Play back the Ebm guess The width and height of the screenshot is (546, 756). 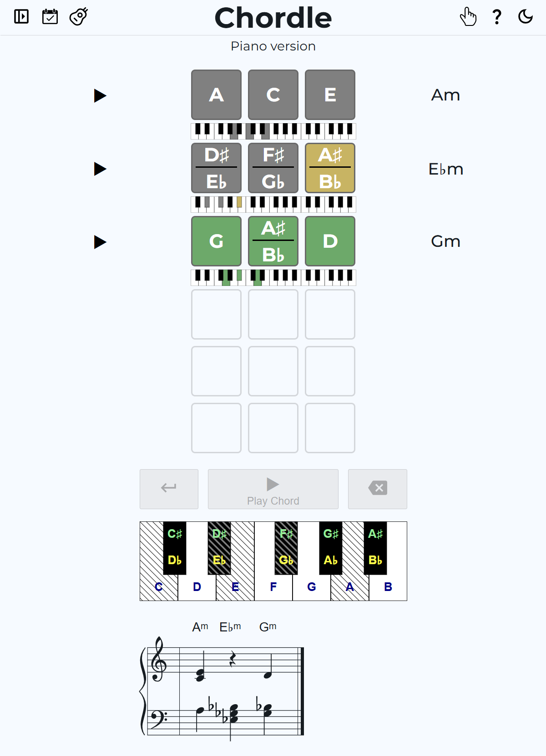click(100, 169)
